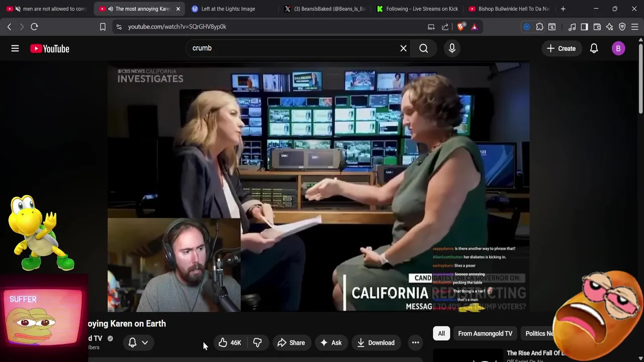Click the Share button below video
644x362 pixels.
click(291, 343)
